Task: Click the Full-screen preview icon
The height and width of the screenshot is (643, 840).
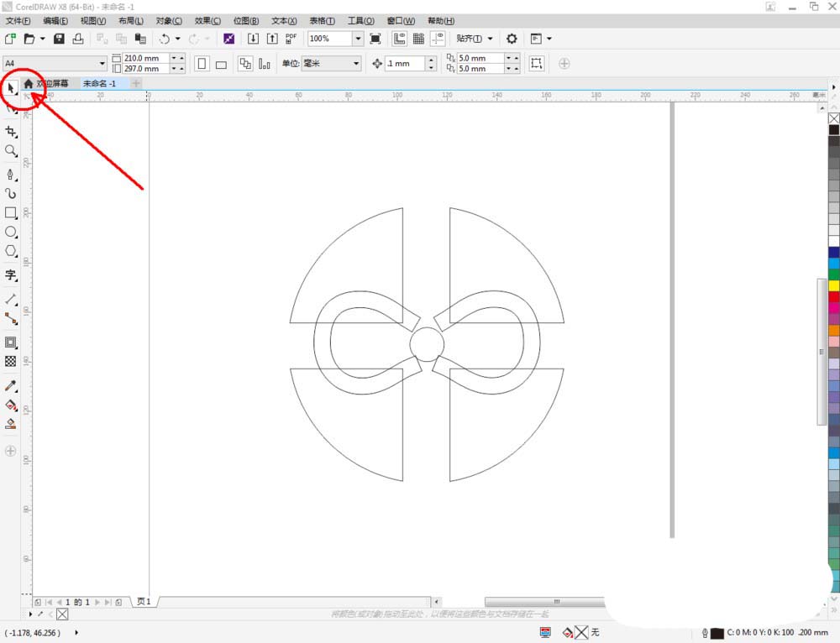Action: click(375, 39)
